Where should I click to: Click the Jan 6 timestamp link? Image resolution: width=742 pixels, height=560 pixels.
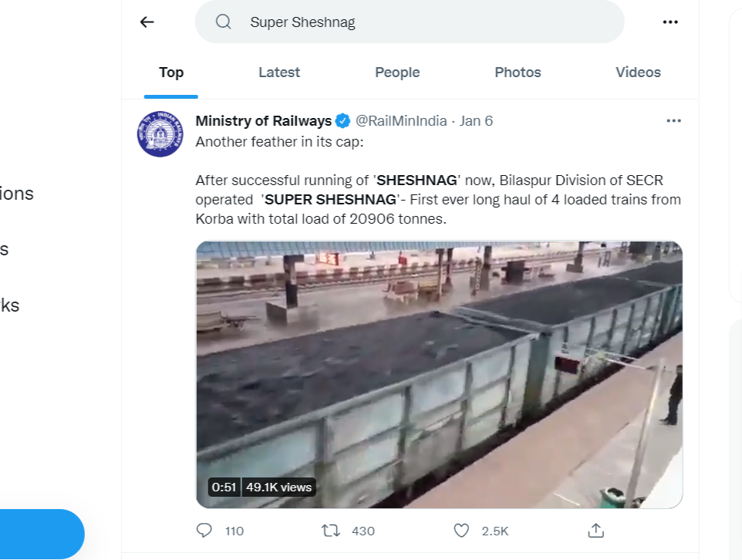coord(476,121)
